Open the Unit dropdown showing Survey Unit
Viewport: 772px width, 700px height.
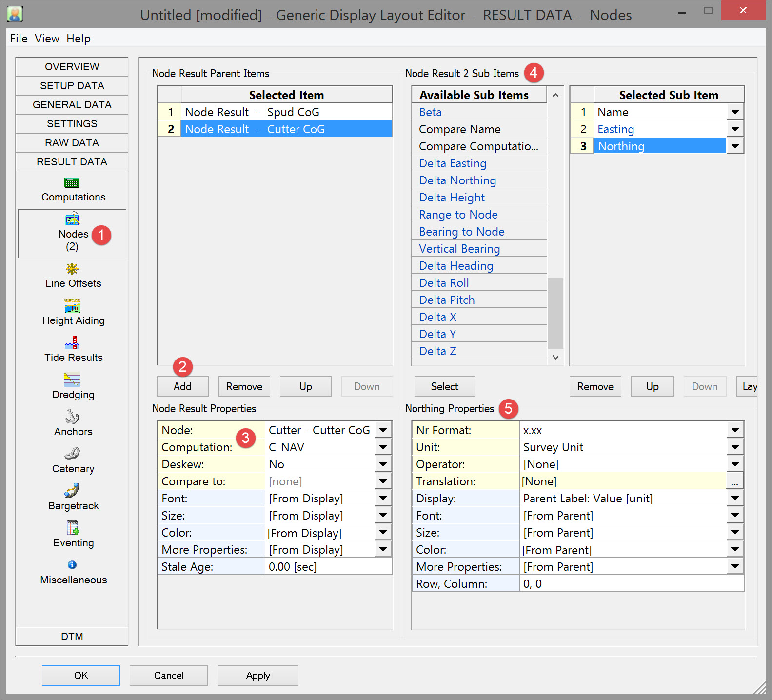735,447
